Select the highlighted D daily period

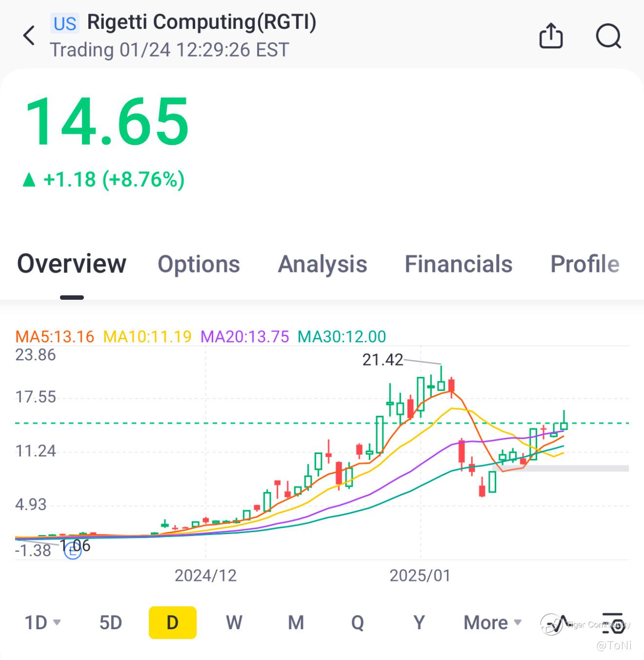coord(173,622)
